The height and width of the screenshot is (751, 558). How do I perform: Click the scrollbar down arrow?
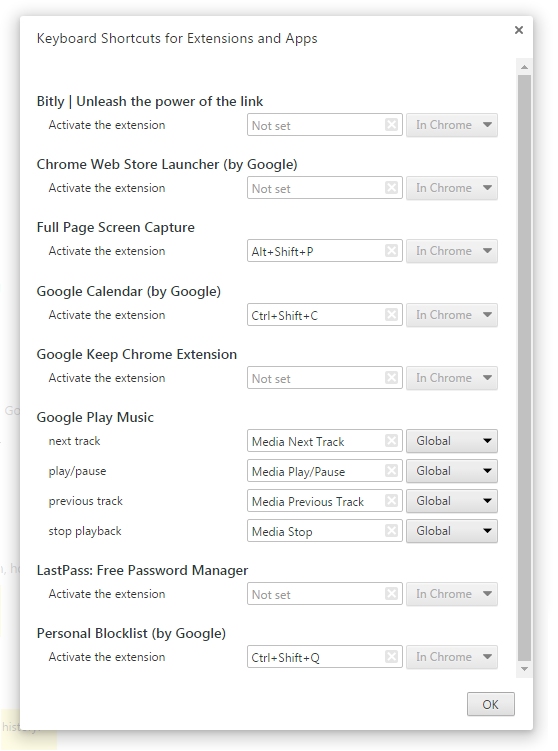524,669
